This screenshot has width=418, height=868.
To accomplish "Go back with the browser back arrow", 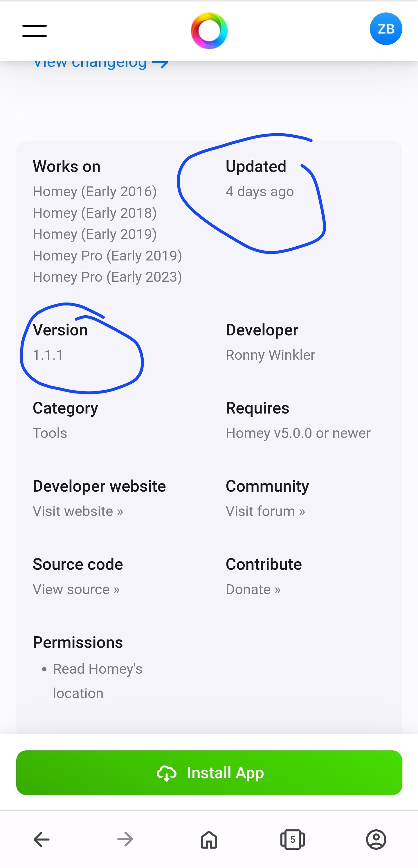I will (x=42, y=839).
